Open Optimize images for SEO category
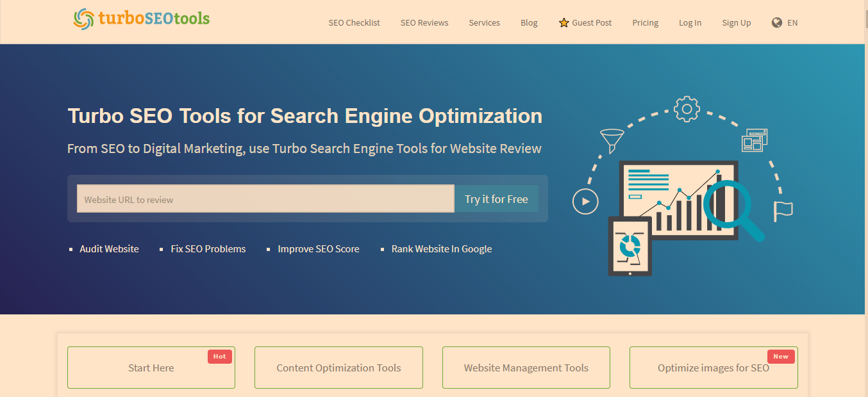Image resolution: width=868 pixels, height=397 pixels. coord(714,368)
